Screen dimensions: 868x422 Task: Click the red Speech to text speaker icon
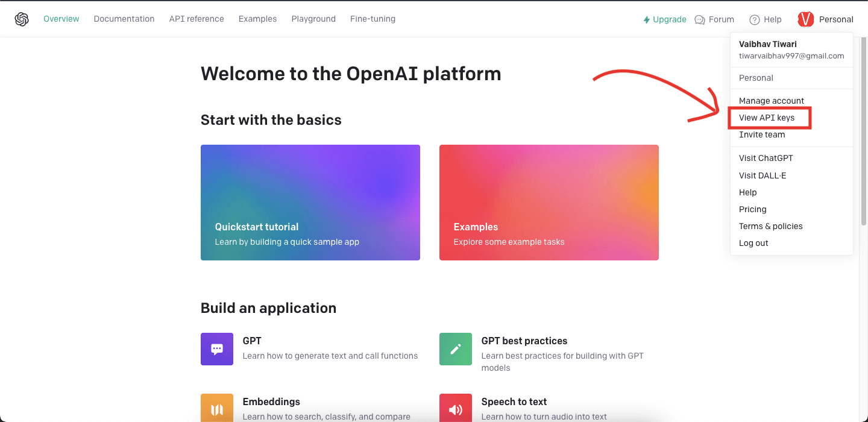click(456, 408)
